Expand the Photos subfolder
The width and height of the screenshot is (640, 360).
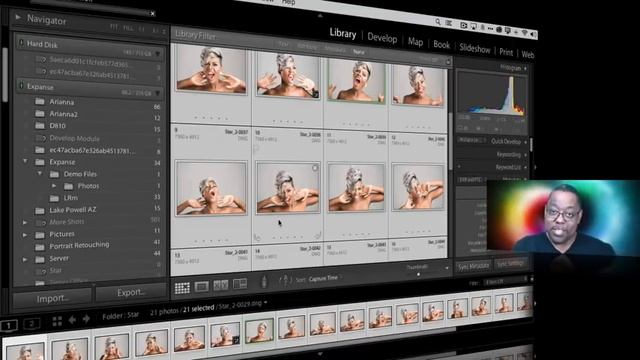coord(54,186)
